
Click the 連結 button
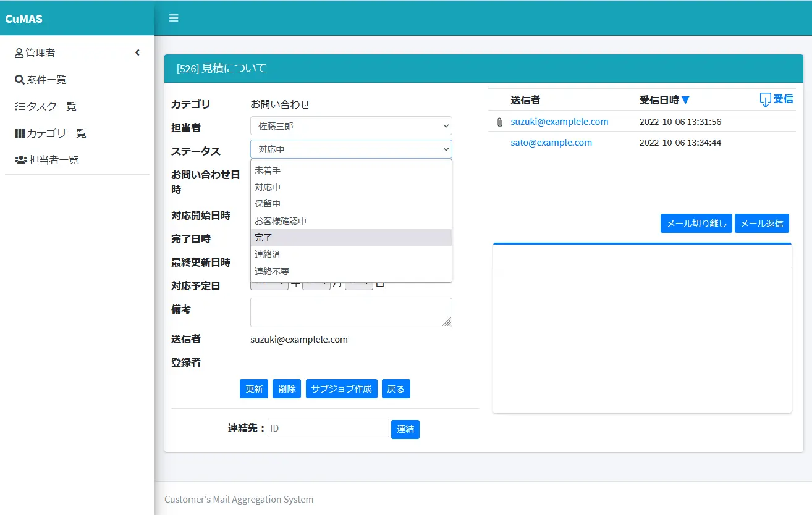[x=405, y=429]
